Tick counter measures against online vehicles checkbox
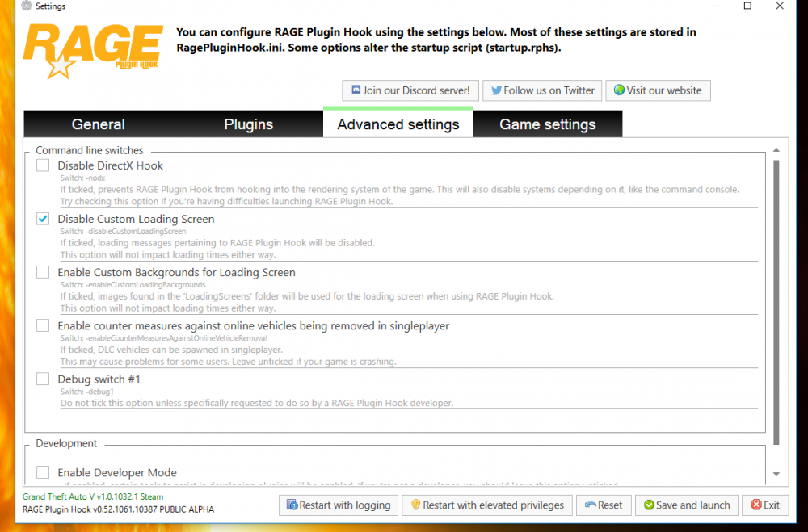 pos(43,325)
